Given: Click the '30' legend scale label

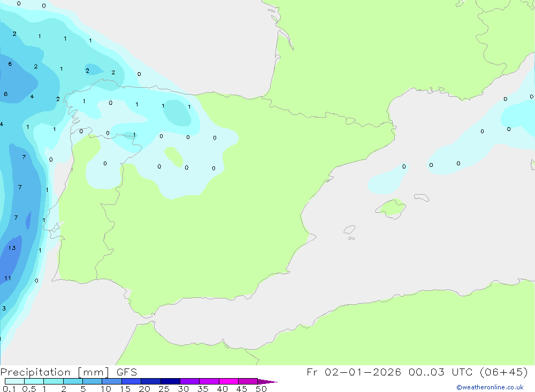Looking at the screenshot, I should pyautogui.click(x=184, y=389).
